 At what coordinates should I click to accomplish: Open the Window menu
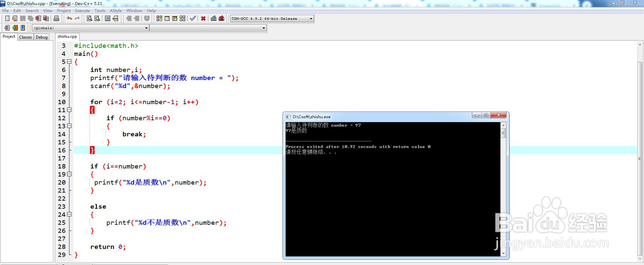tap(134, 10)
